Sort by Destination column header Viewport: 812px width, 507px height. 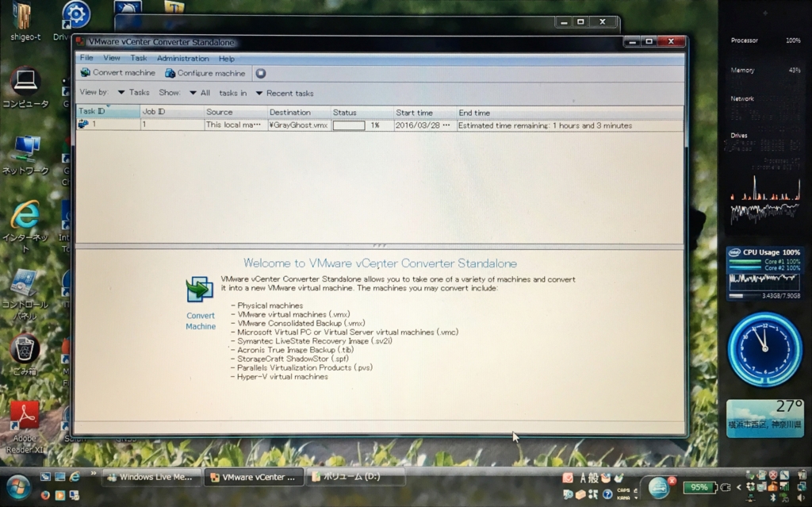click(x=299, y=112)
